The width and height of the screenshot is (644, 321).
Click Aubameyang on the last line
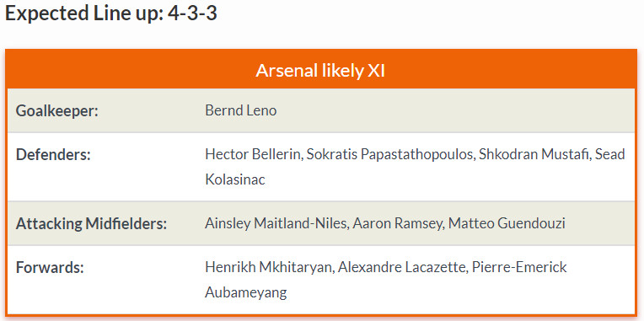click(245, 293)
